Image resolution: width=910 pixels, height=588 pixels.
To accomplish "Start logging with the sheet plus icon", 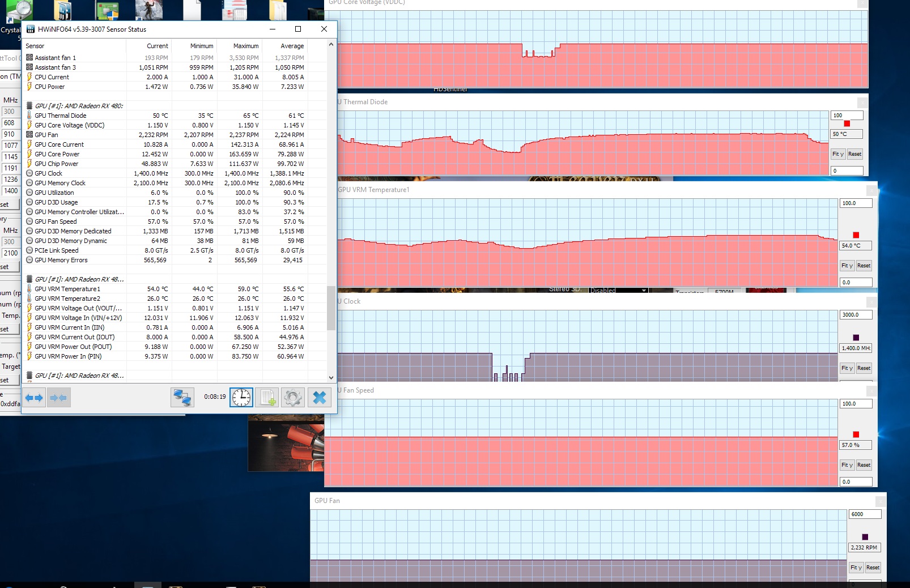I will (267, 398).
